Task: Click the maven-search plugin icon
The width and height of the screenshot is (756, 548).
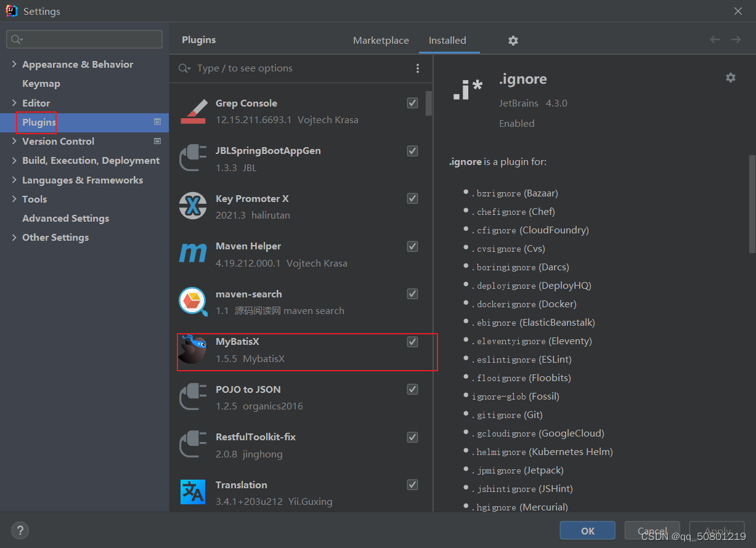Action: click(193, 301)
